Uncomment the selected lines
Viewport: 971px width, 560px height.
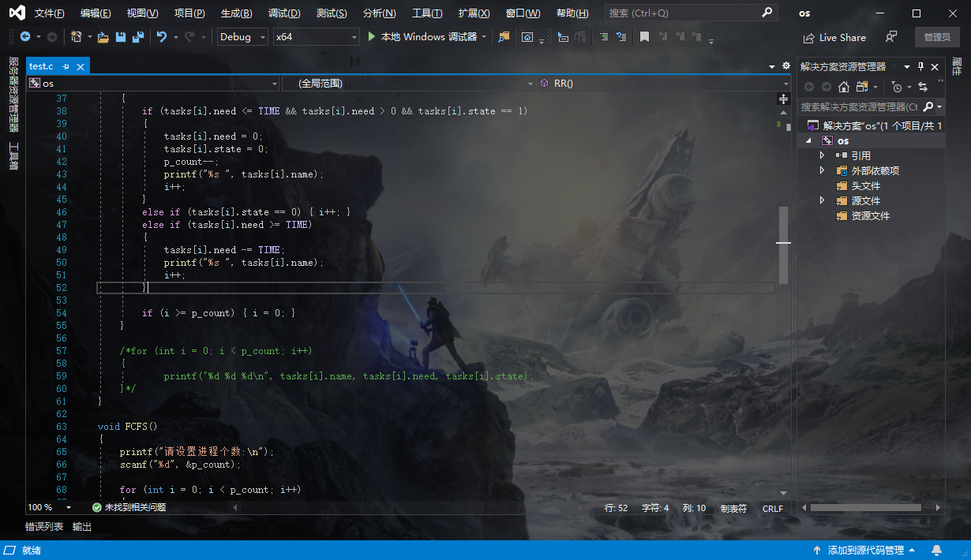pos(621,37)
